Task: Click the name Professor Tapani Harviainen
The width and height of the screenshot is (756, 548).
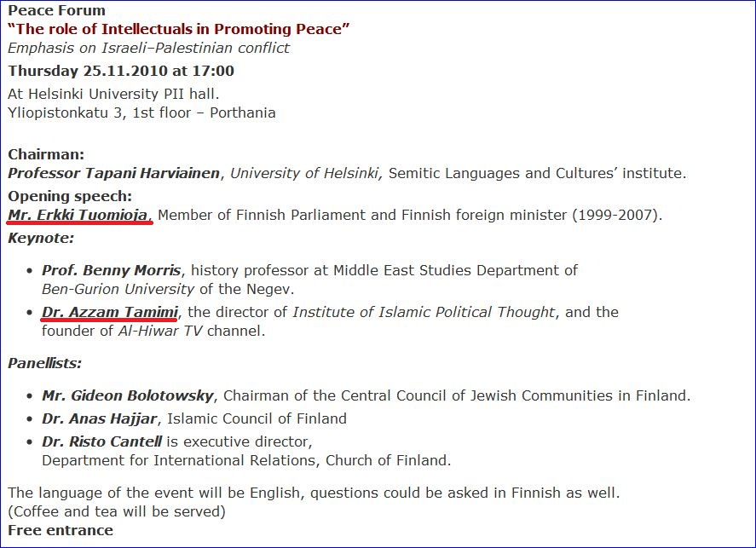Action: tap(114, 173)
